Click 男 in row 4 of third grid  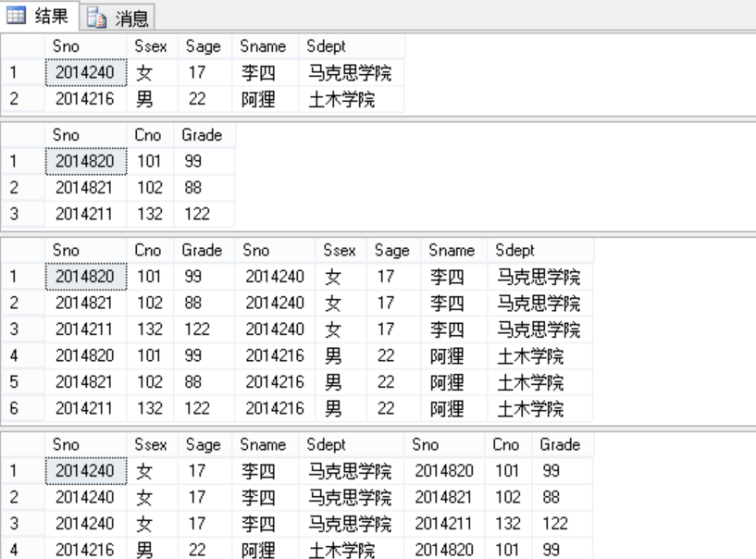341,356
